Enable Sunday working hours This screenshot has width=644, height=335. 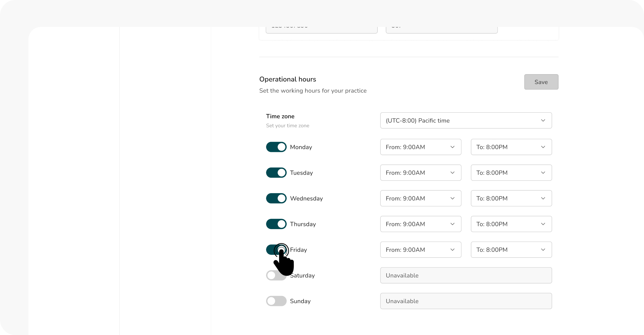click(276, 301)
